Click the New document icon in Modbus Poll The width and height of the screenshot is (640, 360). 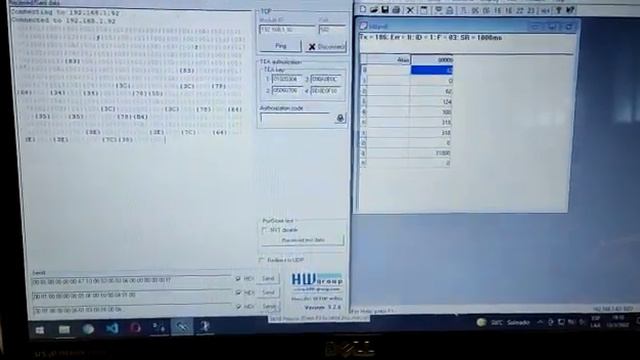pyautogui.click(x=363, y=9)
